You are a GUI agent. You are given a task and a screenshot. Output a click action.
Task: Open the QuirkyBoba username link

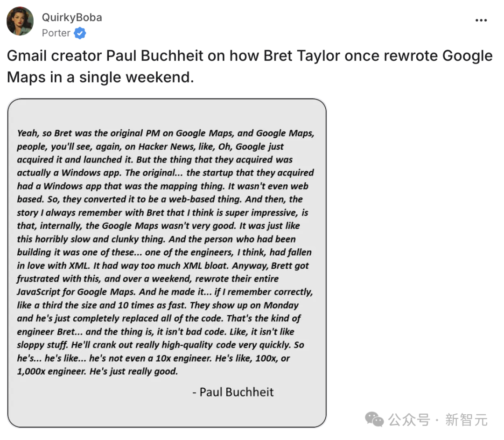pos(72,17)
